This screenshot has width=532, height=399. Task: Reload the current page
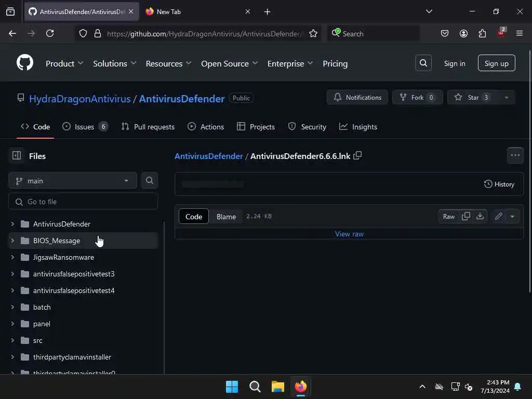tap(50, 34)
